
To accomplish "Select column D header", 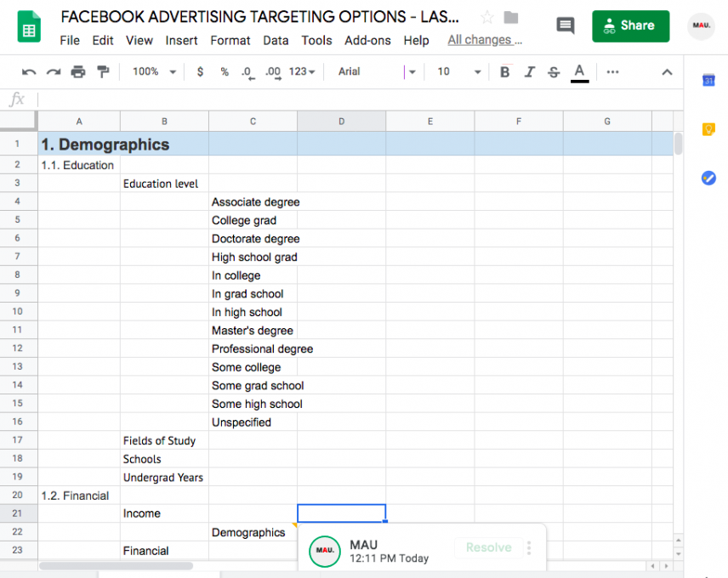I will [x=341, y=122].
